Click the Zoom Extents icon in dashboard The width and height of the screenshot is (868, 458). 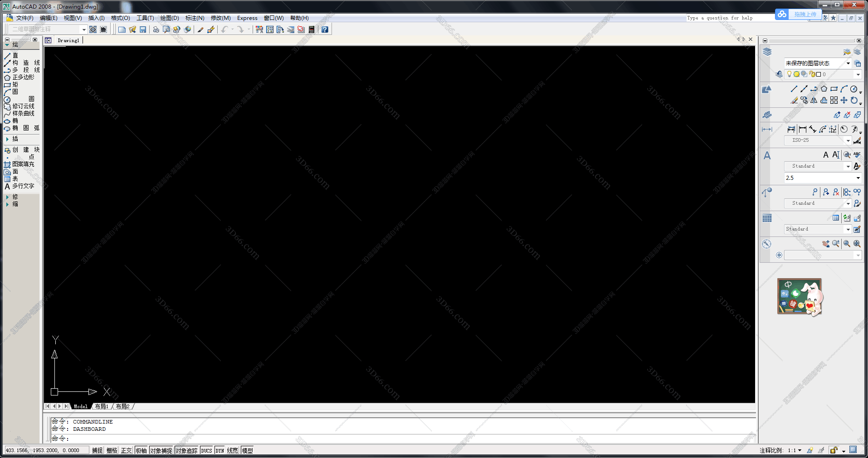point(857,244)
